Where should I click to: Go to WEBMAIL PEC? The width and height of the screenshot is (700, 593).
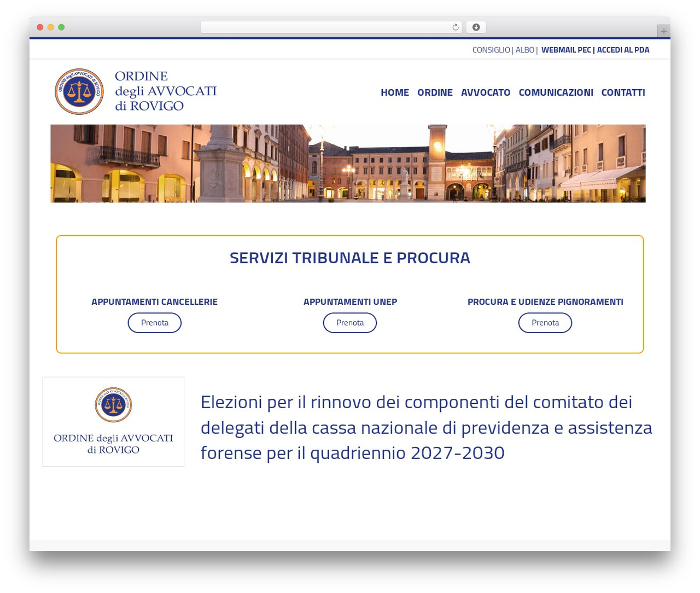tap(566, 50)
